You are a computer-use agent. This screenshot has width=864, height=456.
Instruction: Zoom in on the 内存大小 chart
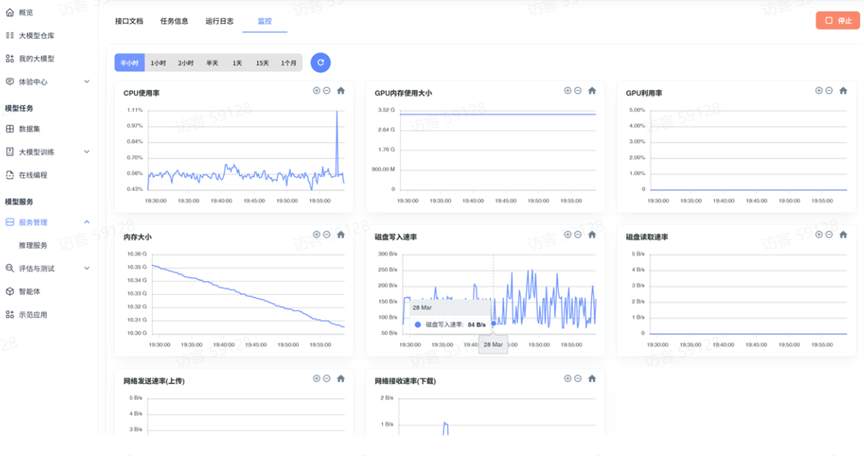coord(316,235)
